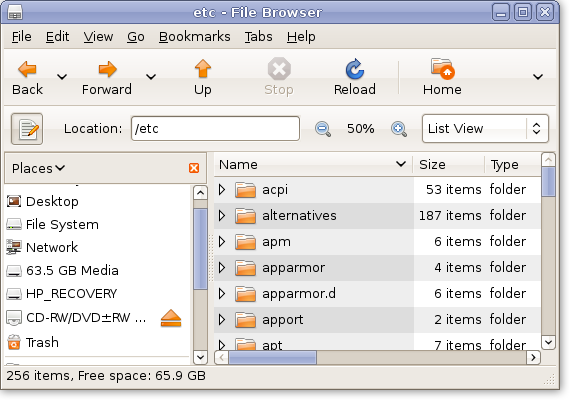Click the Places pane scrollbar thumb
This screenshot has width=570, height=400.
pyautogui.click(x=200, y=249)
